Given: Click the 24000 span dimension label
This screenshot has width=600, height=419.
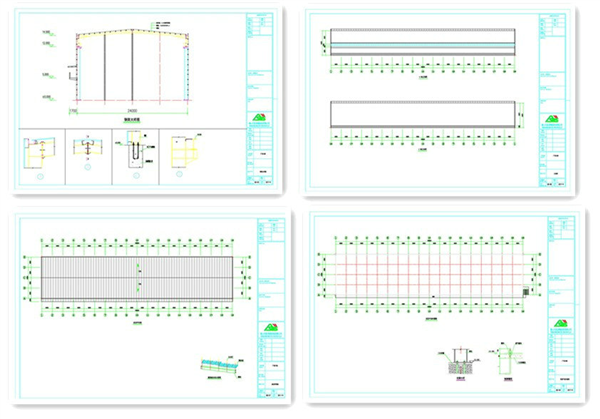Looking at the screenshot, I should [132, 111].
